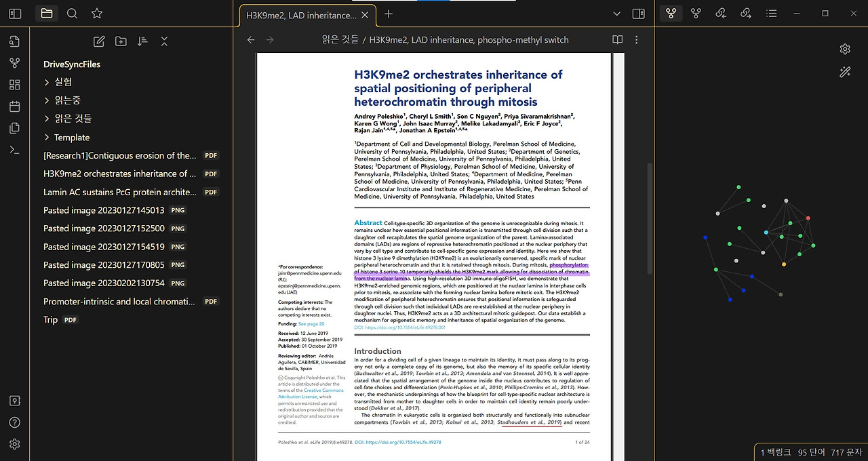Select the DriveSyncFiles vault title
This screenshot has width=868, height=461.
click(x=72, y=64)
